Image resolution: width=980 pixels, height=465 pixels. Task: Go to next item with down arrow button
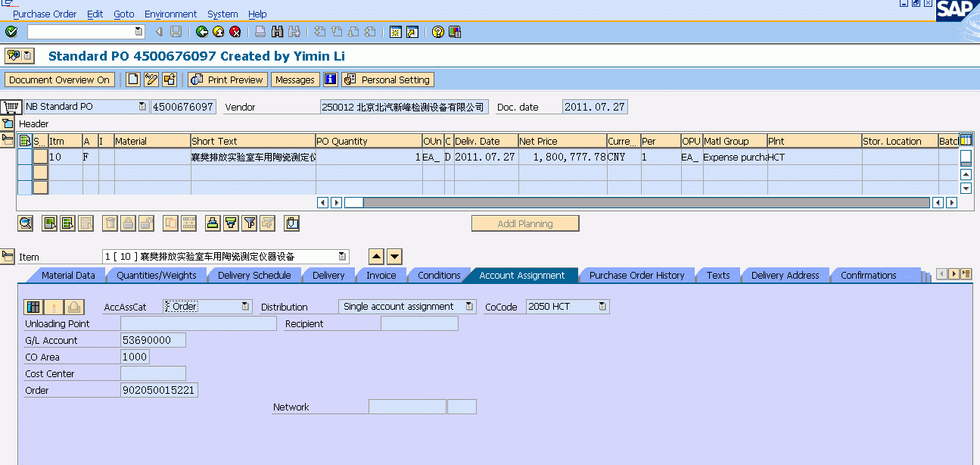coord(394,256)
